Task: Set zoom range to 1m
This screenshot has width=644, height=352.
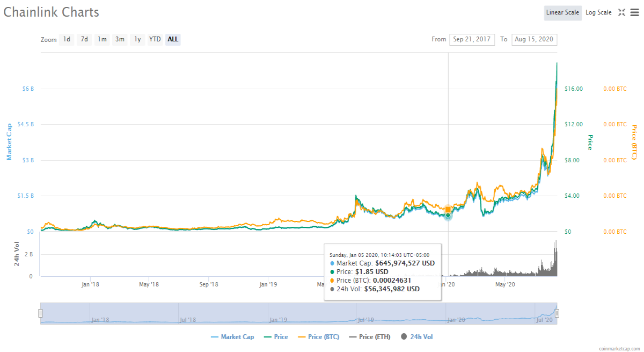Action: point(102,39)
